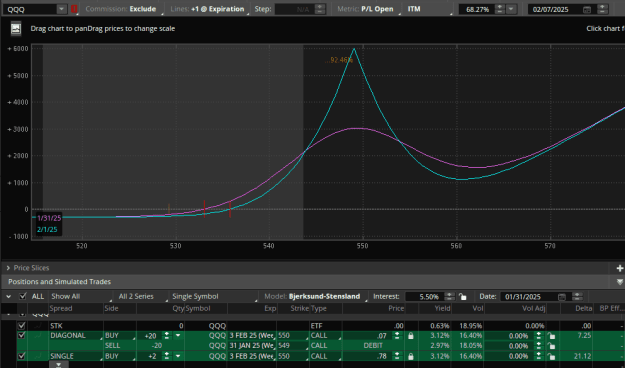Open the DIAGONAL spread type selector
Screen dimensions: 625x368
[76, 336]
